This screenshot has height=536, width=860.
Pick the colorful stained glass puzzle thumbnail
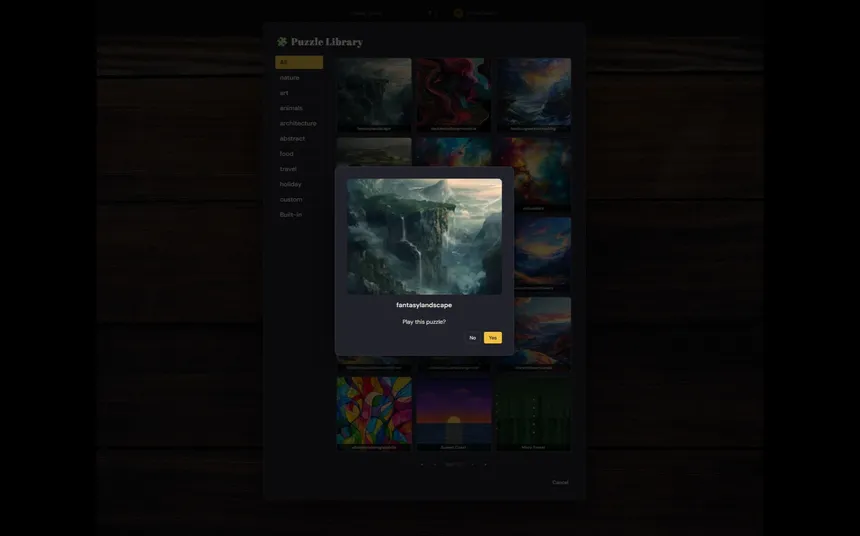[x=374, y=410]
